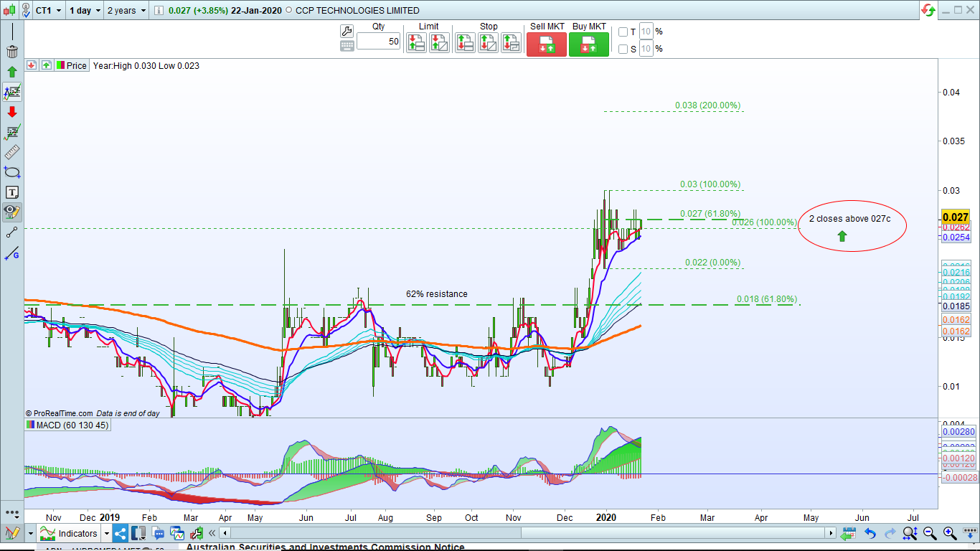Viewport: 980px width, 551px height.
Task: Select the blue G line tool
Action: tap(12, 253)
